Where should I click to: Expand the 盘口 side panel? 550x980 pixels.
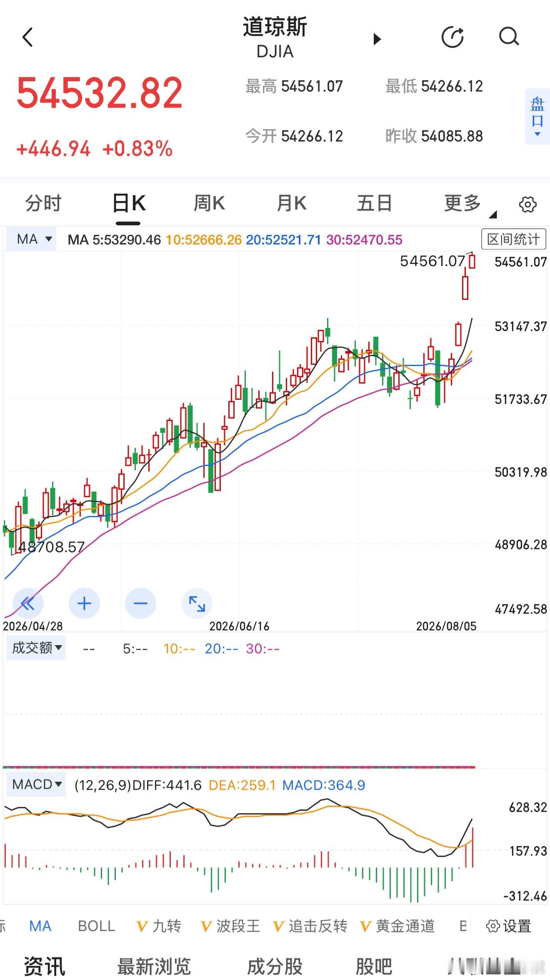point(537,116)
